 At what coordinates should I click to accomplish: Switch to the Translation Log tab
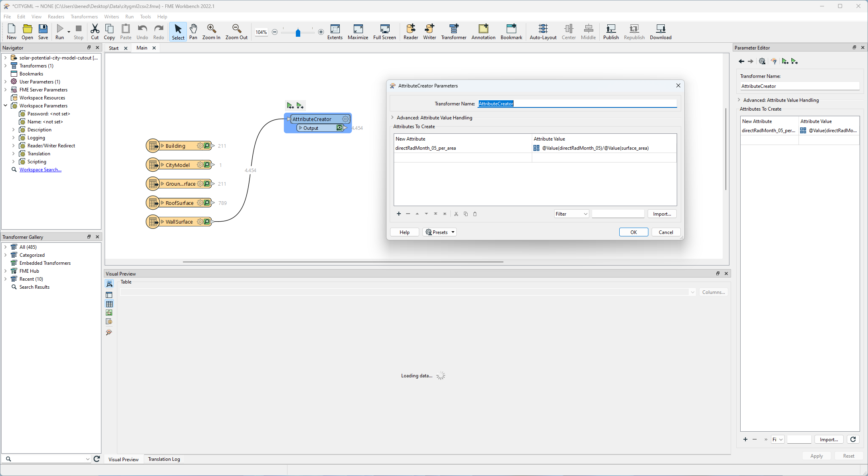(164, 459)
